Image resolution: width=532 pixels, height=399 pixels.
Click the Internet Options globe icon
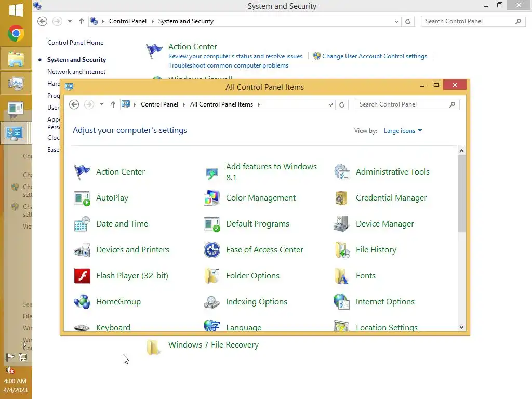pyautogui.click(x=341, y=302)
